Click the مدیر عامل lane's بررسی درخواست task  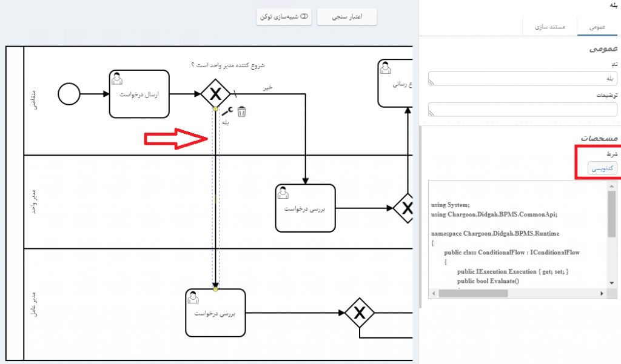(215, 313)
